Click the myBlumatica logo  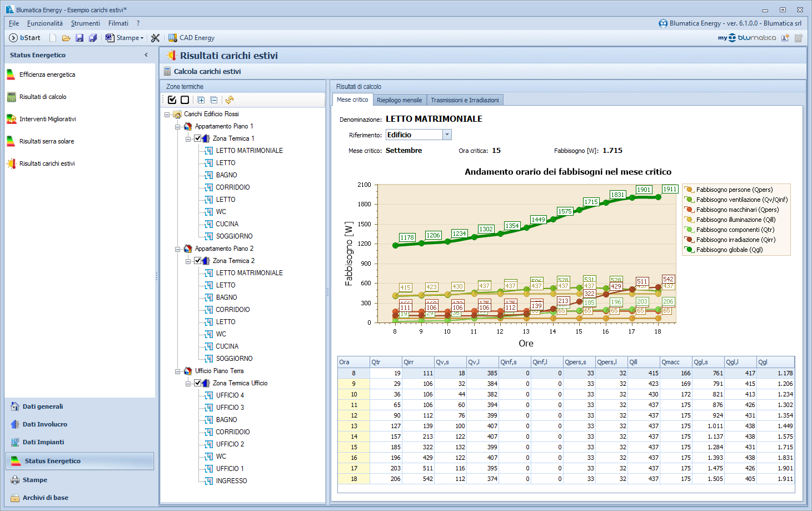pyautogui.click(x=747, y=38)
